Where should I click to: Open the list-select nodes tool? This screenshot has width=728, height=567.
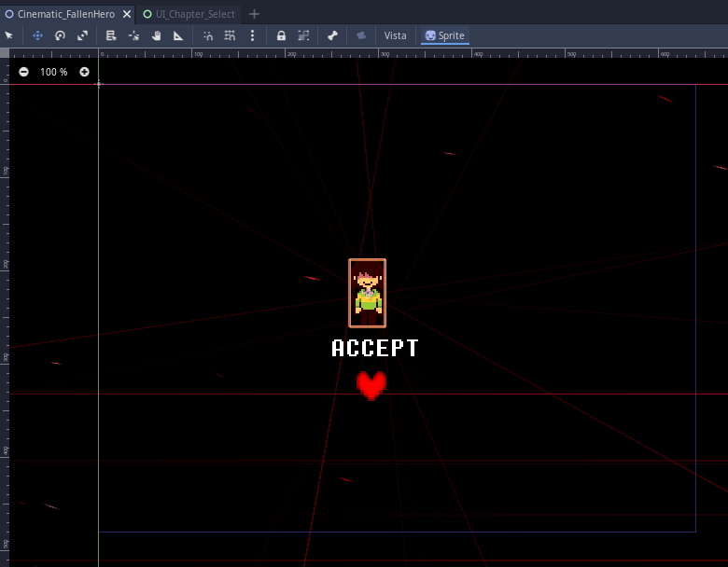(x=111, y=35)
